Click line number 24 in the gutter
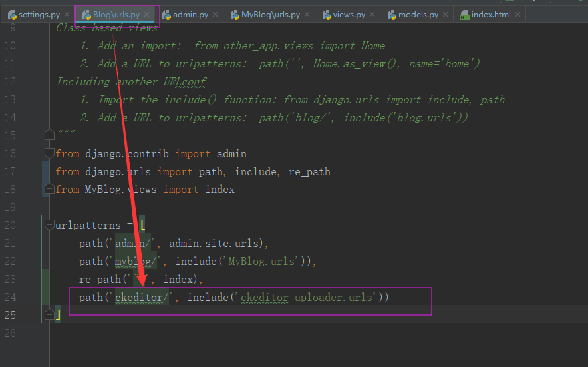 coord(10,297)
